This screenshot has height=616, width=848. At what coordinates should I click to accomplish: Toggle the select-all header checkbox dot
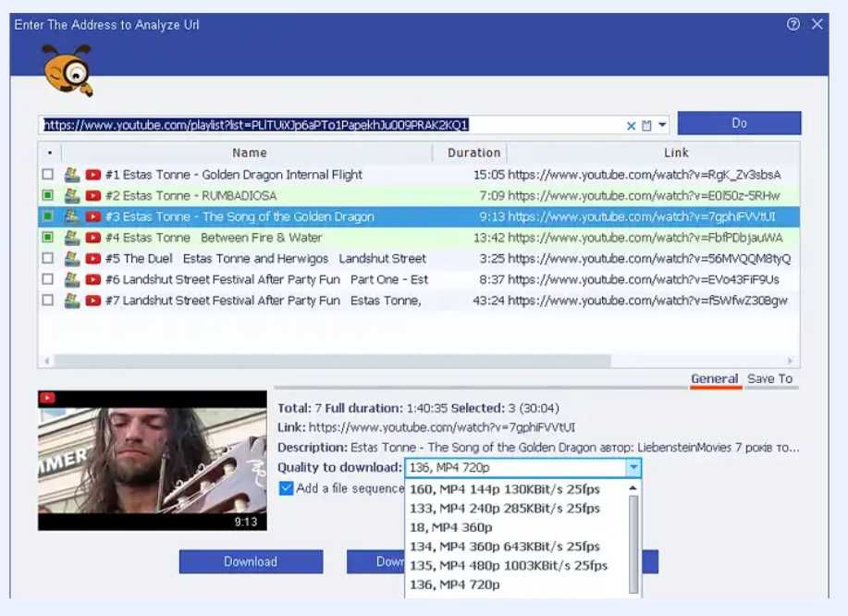point(50,153)
